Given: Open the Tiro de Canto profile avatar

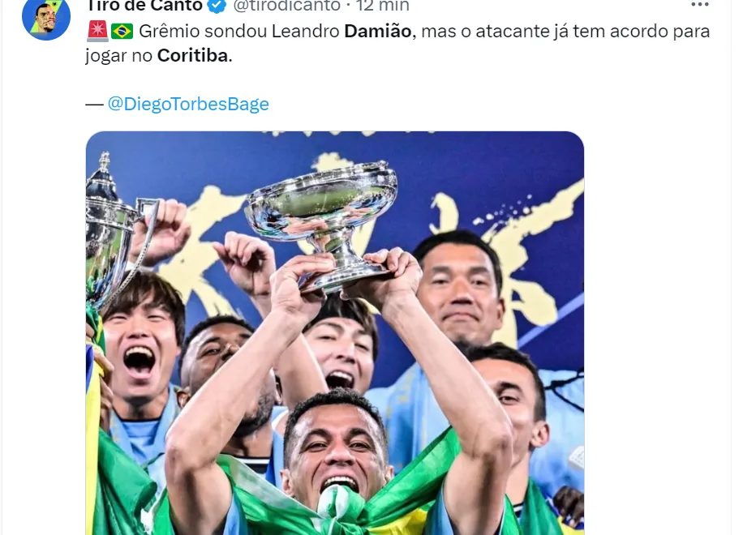Looking at the screenshot, I should click(x=46, y=17).
